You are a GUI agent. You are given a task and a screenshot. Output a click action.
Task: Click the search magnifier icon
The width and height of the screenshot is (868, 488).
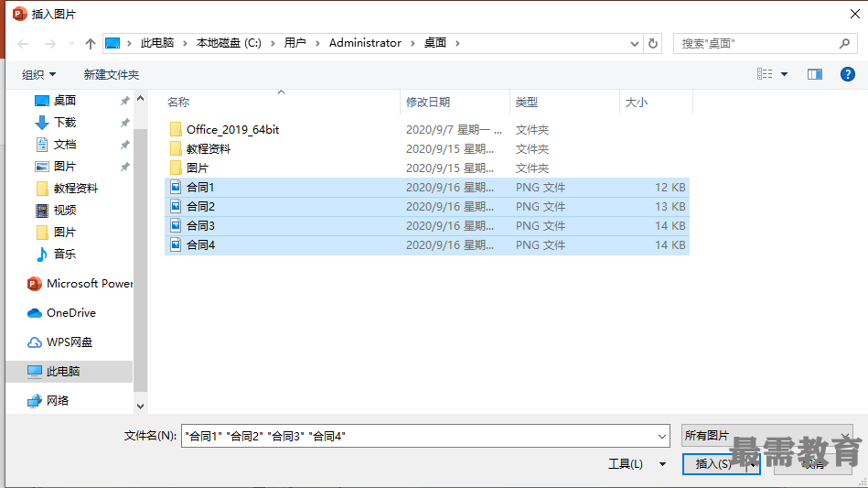(x=844, y=43)
